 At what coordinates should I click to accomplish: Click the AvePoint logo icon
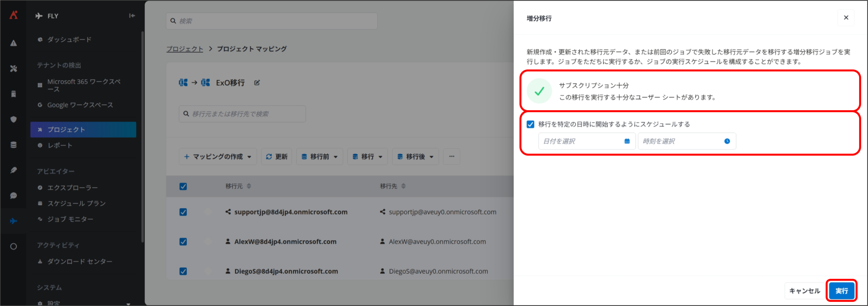[14, 15]
